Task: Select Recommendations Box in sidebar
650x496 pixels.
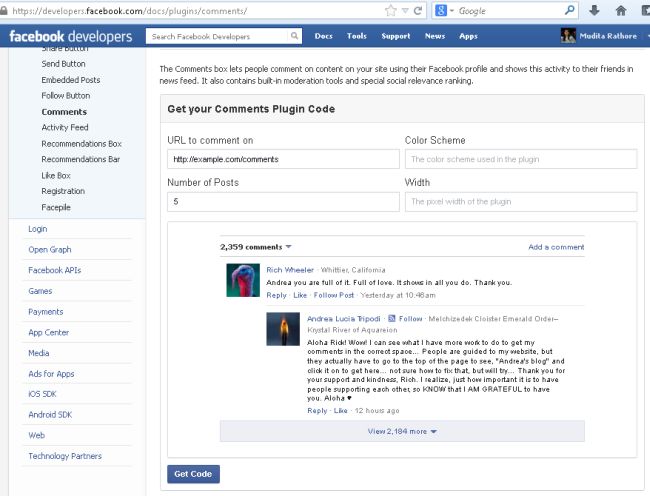Action: pos(82,144)
